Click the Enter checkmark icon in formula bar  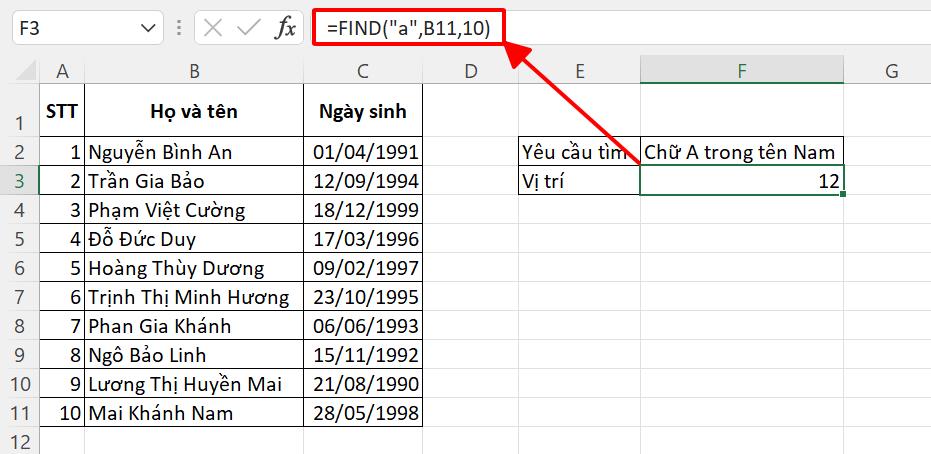point(248,28)
